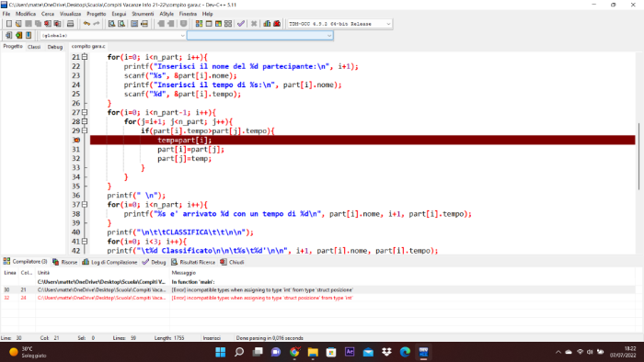Open the Cerca menu

tap(48, 14)
